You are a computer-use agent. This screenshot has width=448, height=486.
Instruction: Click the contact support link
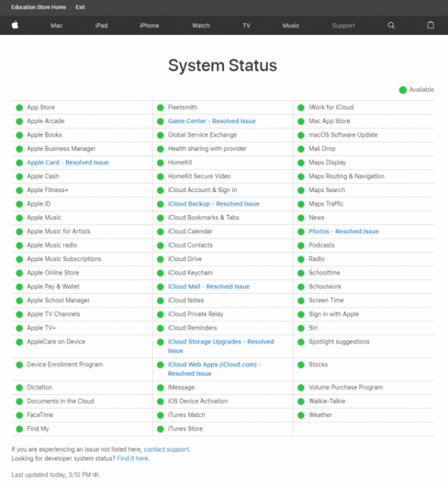coord(166,449)
